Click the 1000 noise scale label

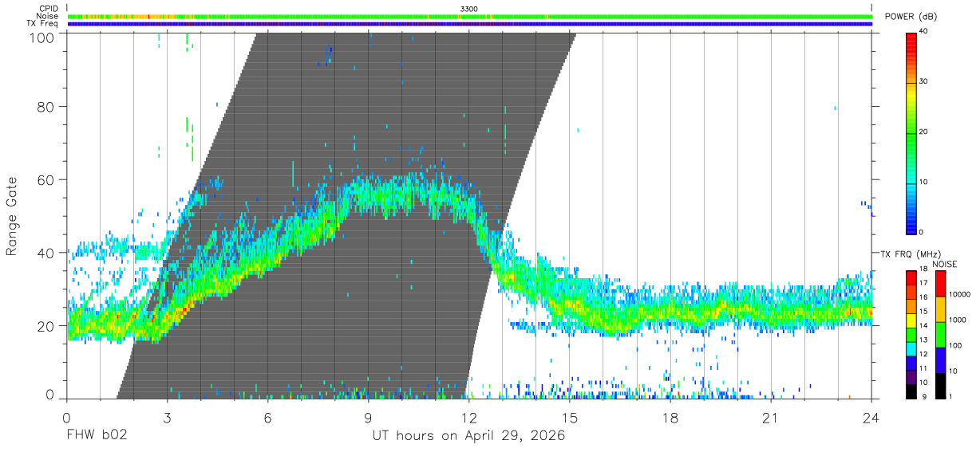[958, 320]
